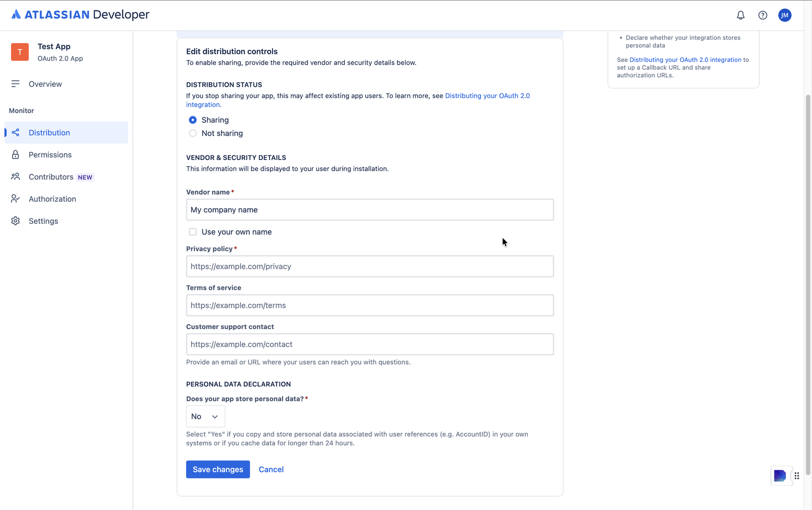This screenshot has height=510, width=812.
Task: Click the widget drag handle dots
Action: [x=797, y=476]
